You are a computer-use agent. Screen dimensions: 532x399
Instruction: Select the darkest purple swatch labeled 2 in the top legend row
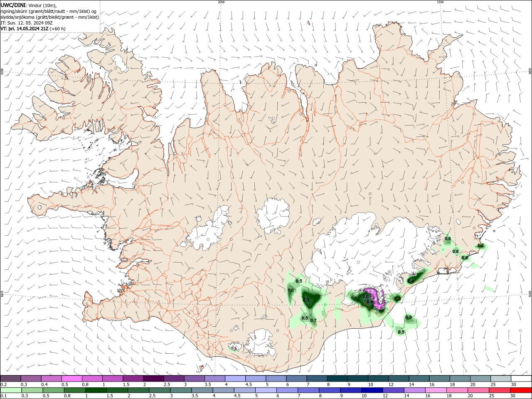[x=153, y=379]
